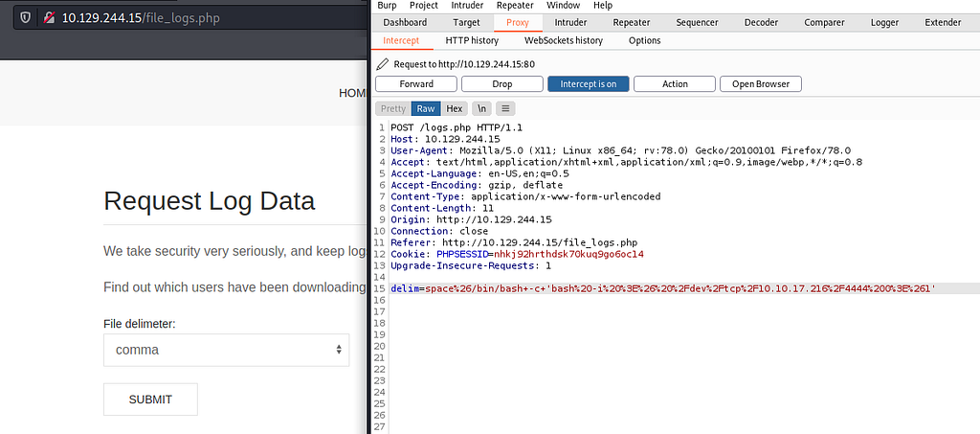Open the Help menu
Image resolution: width=980 pixels, height=434 pixels.
(x=603, y=5)
